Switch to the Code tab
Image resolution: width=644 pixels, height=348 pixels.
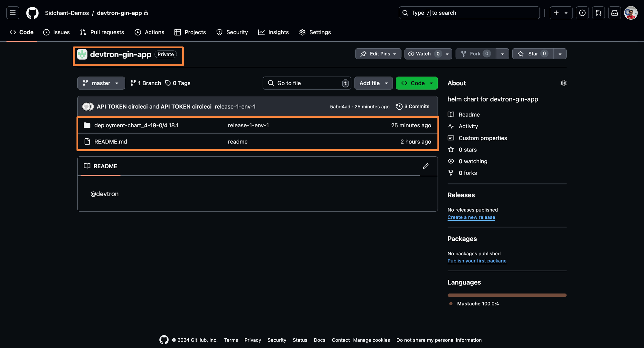tap(22, 32)
